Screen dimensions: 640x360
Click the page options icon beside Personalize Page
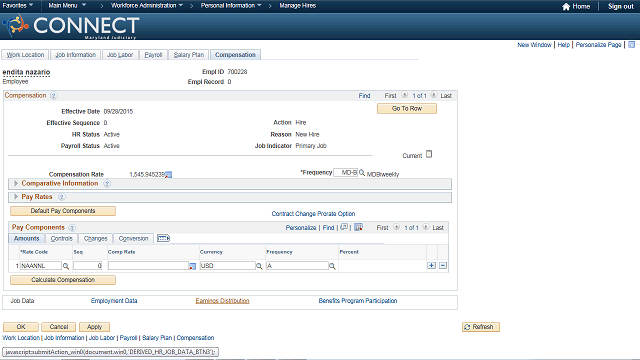tap(631, 44)
